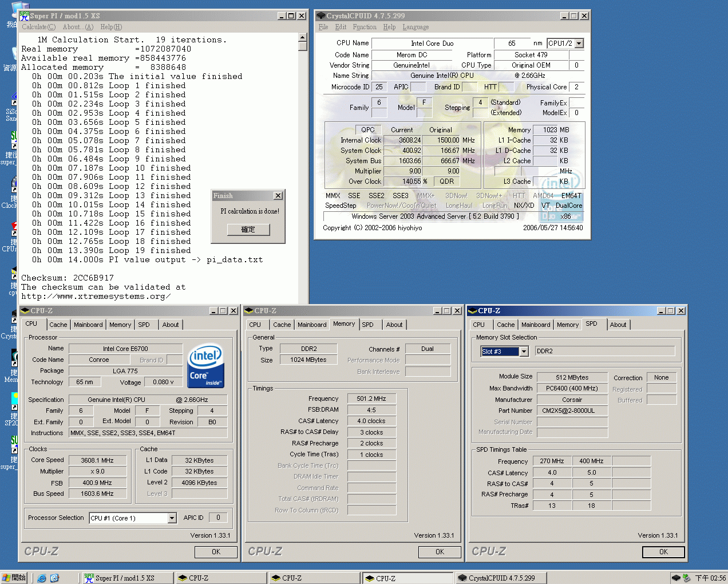Click the Manufacturer field Corsair

572,400
